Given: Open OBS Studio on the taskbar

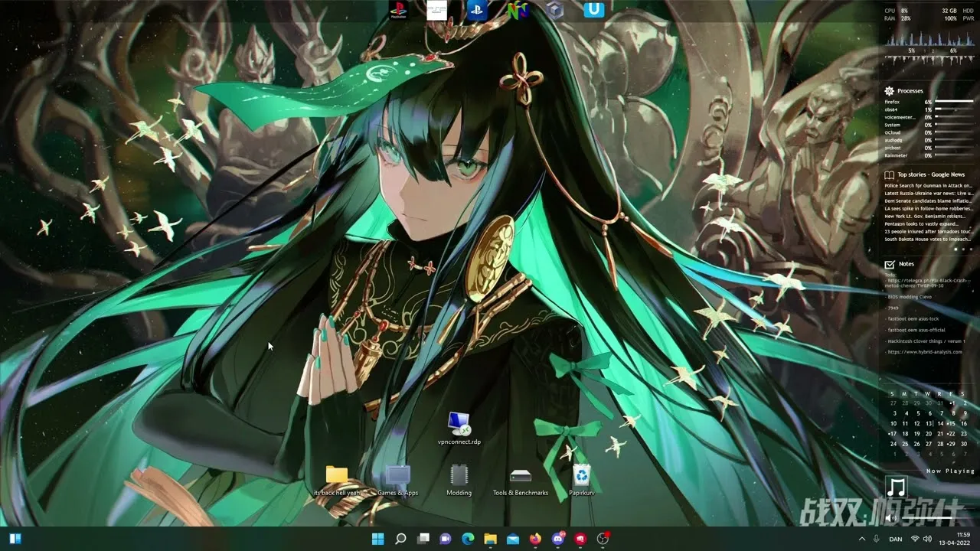Looking at the screenshot, I should click(x=603, y=539).
